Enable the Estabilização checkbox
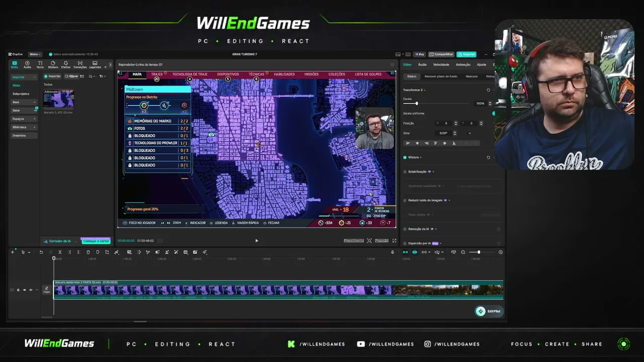 click(405, 171)
